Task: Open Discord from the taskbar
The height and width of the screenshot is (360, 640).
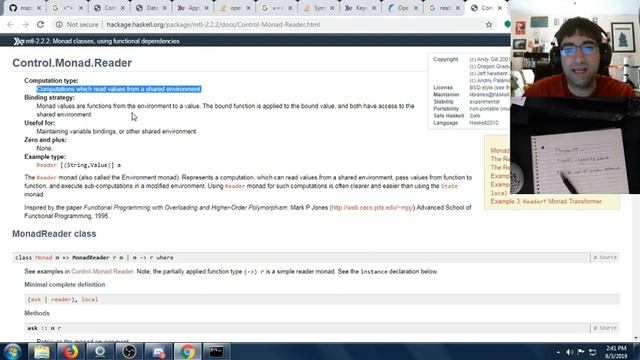Action: pos(158,351)
